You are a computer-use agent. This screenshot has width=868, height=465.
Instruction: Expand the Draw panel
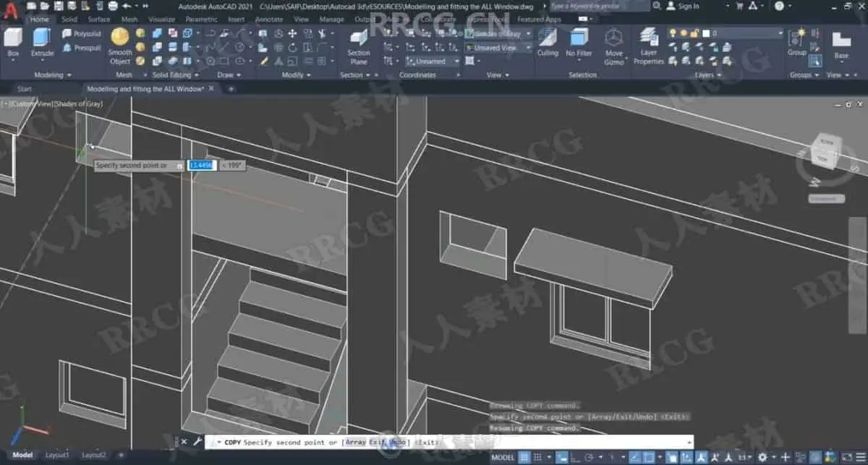point(229,74)
